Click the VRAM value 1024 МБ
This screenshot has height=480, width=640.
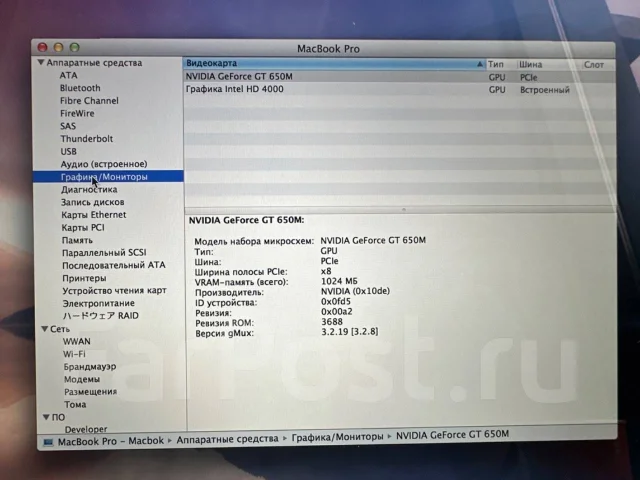tap(339, 281)
